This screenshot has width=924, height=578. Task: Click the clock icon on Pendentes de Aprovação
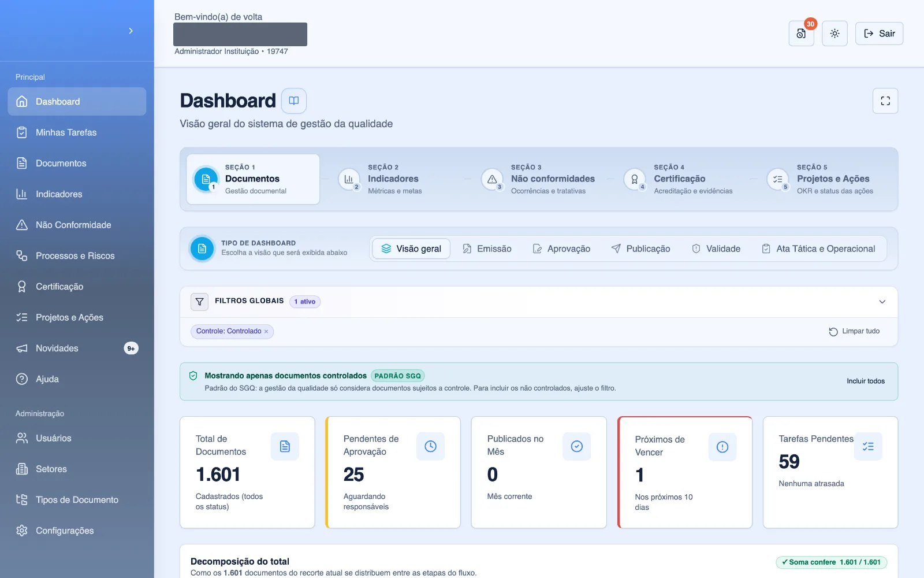pyautogui.click(x=430, y=446)
